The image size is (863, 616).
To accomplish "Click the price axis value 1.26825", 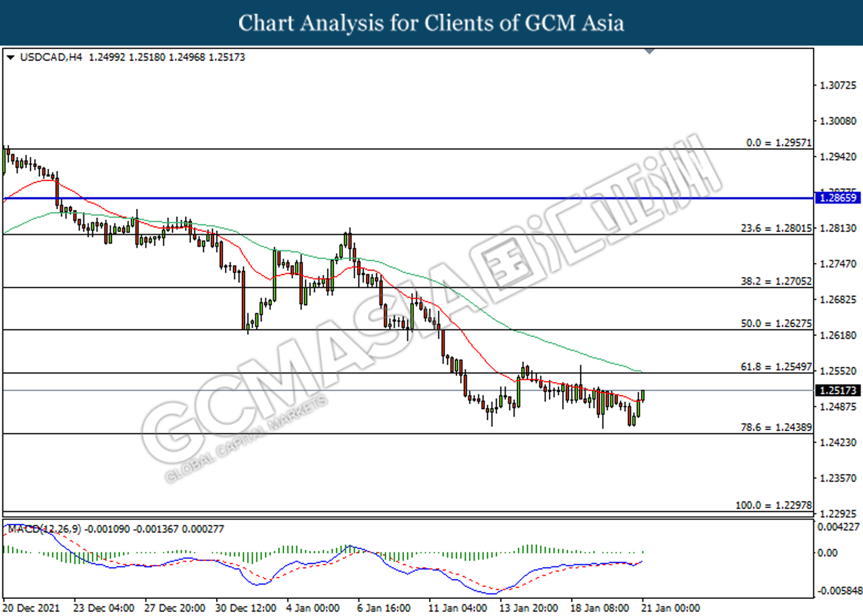I will point(838,300).
